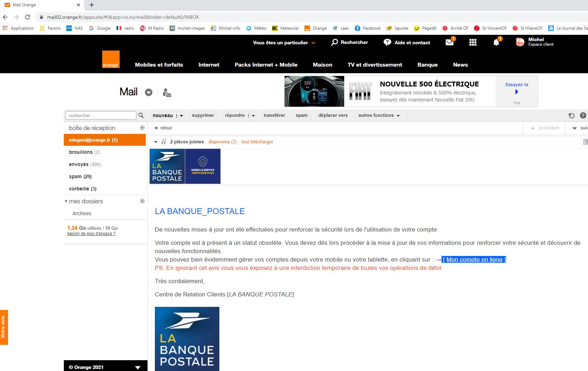Collapse the mes dossiers section
Viewport: 588px width, 371px height.
pyautogui.click(x=66, y=201)
